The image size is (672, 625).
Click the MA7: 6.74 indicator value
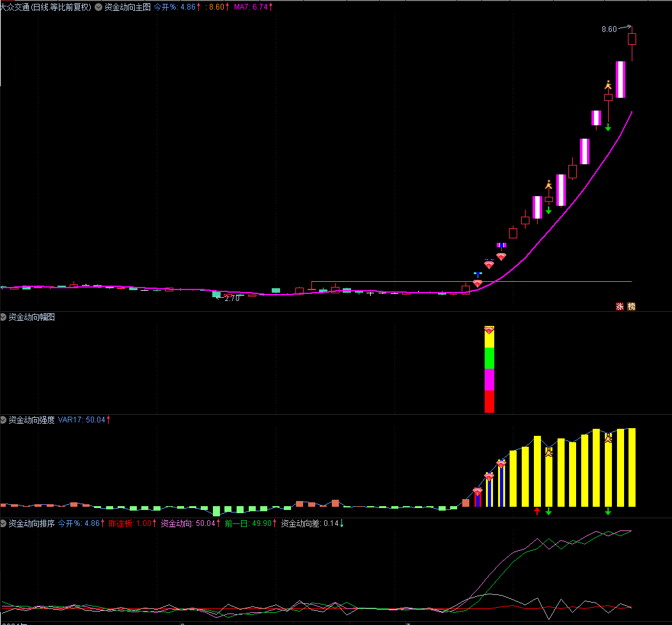[251, 7]
